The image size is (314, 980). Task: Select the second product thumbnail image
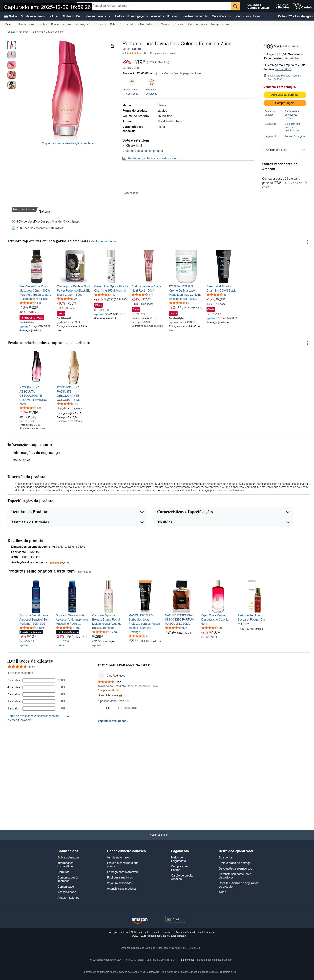pos(12,55)
